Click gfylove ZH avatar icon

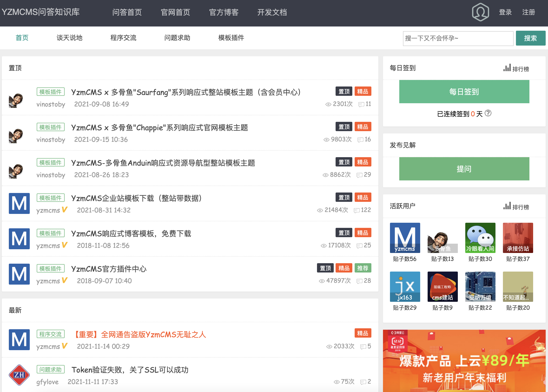pos(19,375)
